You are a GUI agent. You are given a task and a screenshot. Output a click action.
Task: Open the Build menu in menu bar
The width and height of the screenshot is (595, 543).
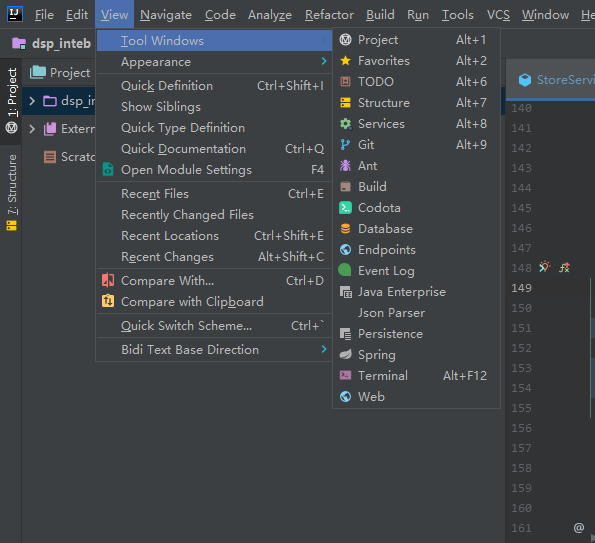coord(380,15)
